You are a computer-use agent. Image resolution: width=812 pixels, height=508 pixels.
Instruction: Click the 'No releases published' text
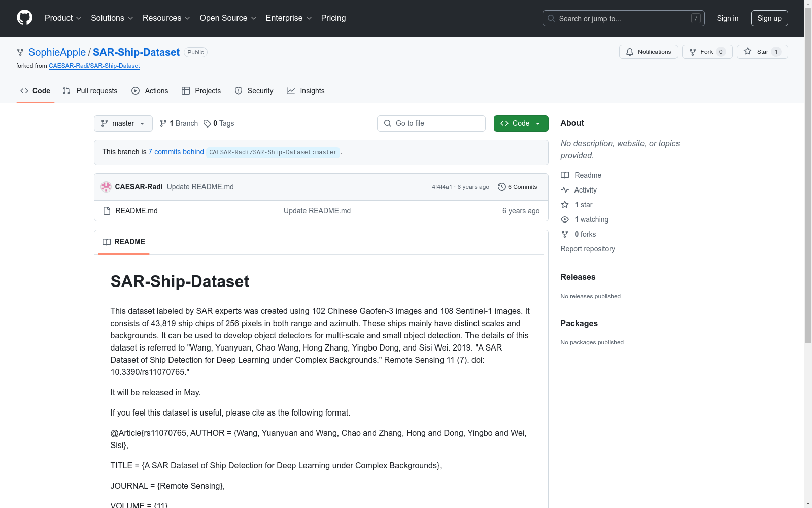(591, 296)
